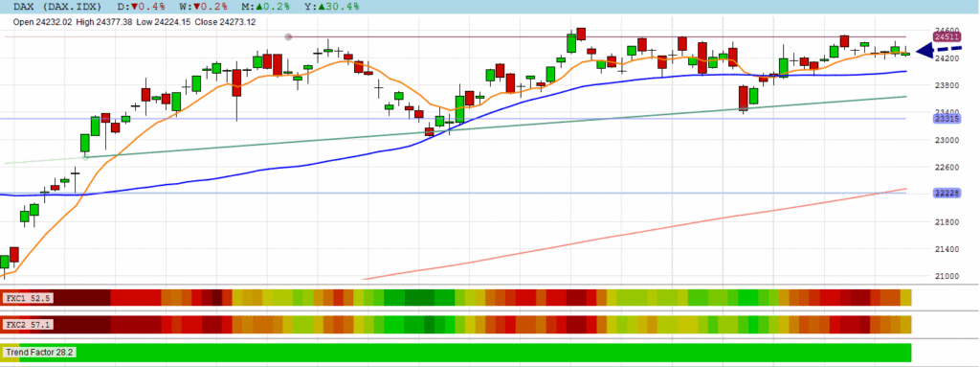Image resolution: width=980 pixels, height=367 pixels.
Task: Click the 24200 price axis label
Action: 947,58
